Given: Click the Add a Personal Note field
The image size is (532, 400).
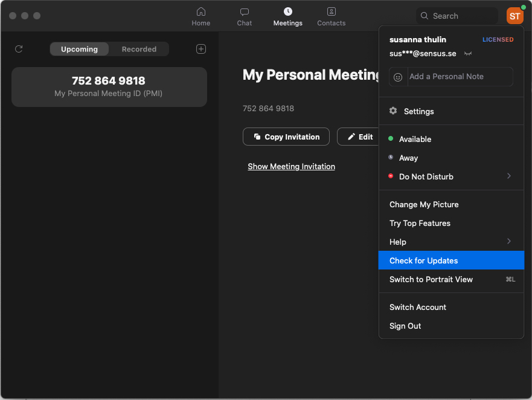Looking at the screenshot, I should click(x=460, y=76).
